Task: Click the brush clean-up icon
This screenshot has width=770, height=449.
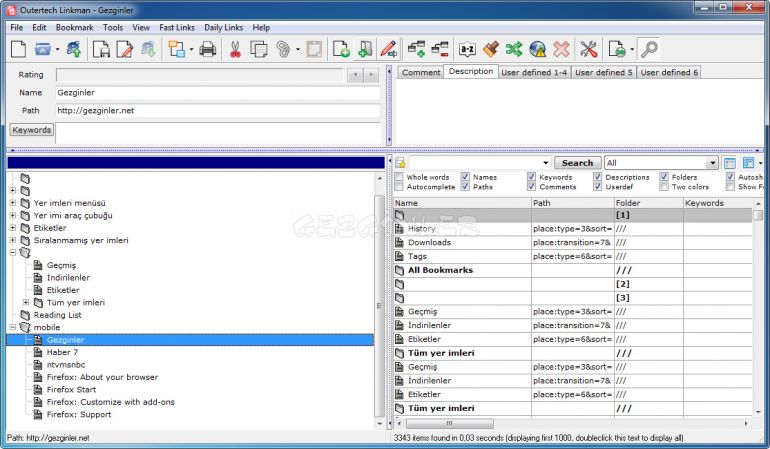Action: point(491,49)
